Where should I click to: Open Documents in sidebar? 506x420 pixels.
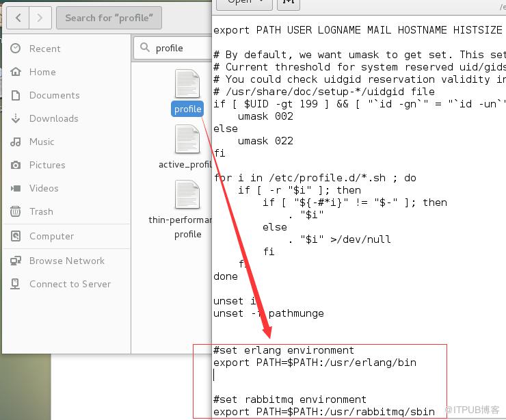tap(54, 95)
